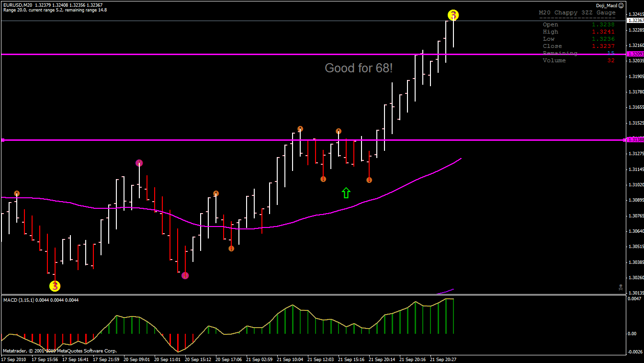Select the lower magenta horizontal line's 1.31388 price tag
644x363 pixels.
pyautogui.click(x=634, y=140)
